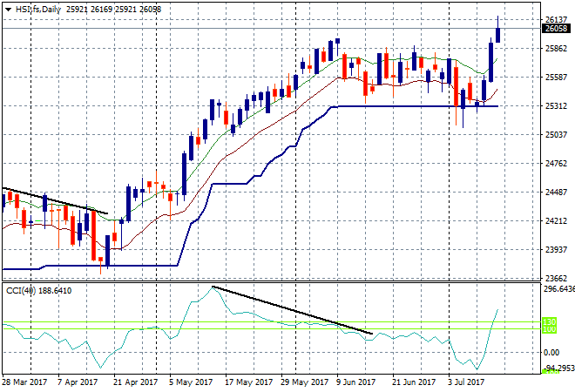Click the last blue candle at far right
Image resolution: width=575 pixels, height=392 pixels.
(498, 34)
